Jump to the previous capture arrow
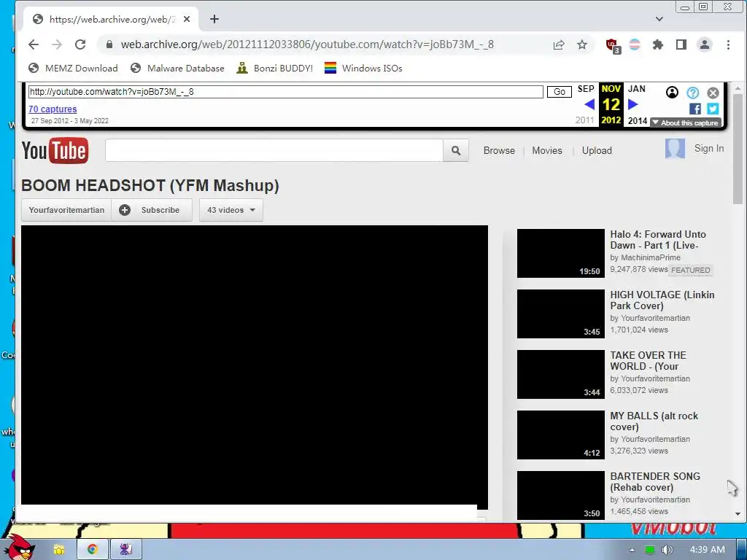This screenshot has height=560, width=747. click(589, 104)
